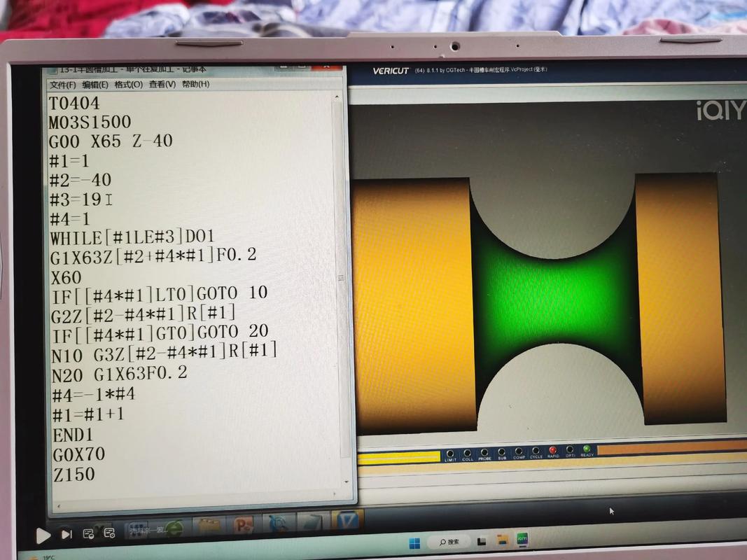Expand the 格式(O) format menu
This screenshot has height=560, width=747.
point(128,84)
